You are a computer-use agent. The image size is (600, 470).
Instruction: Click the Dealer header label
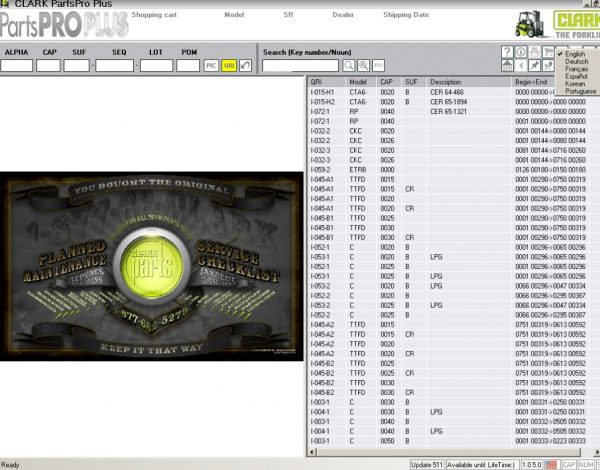[343, 15]
